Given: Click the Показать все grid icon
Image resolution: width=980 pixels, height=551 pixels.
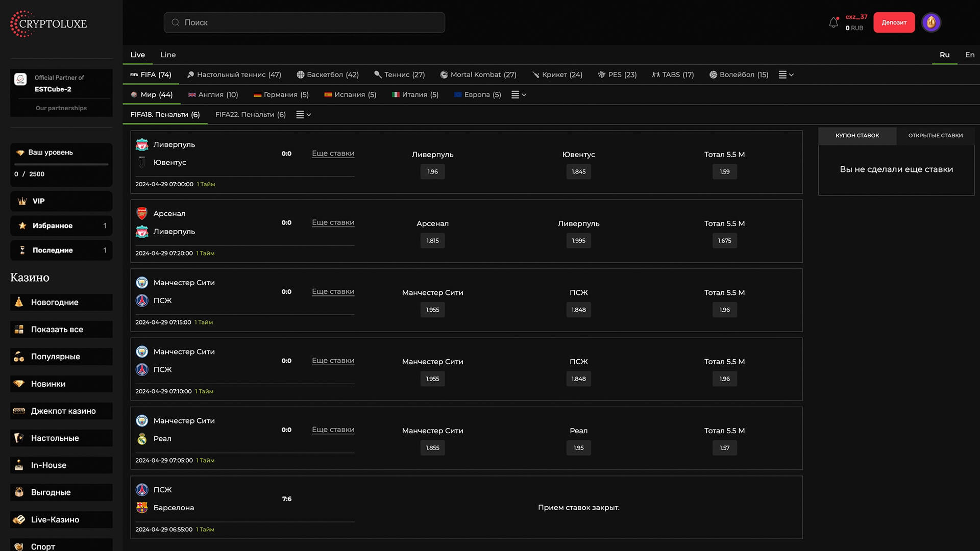Looking at the screenshot, I should [19, 329].
